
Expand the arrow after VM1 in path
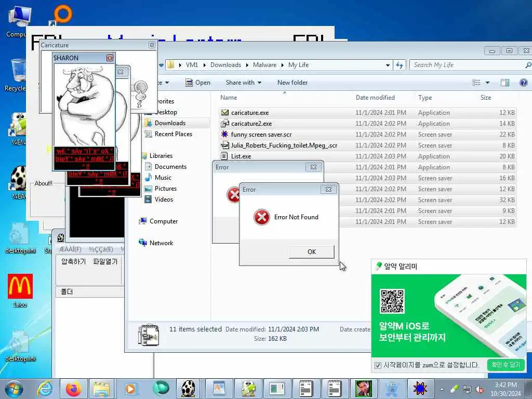coord(205,65)
